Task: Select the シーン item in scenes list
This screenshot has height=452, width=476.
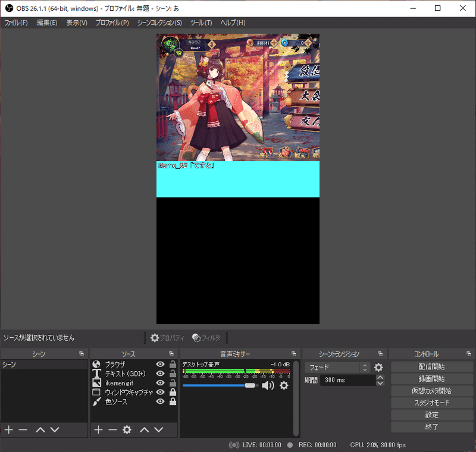Action: [x=44, y=365]
